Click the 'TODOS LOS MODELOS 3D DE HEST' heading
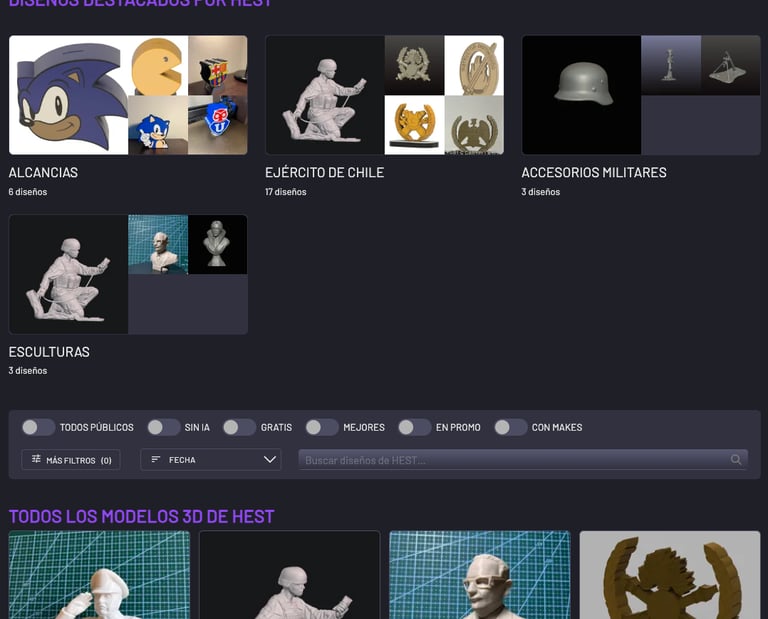Image resolution: width=768 pixels, height=619 pixels. (x=142, y=517)
